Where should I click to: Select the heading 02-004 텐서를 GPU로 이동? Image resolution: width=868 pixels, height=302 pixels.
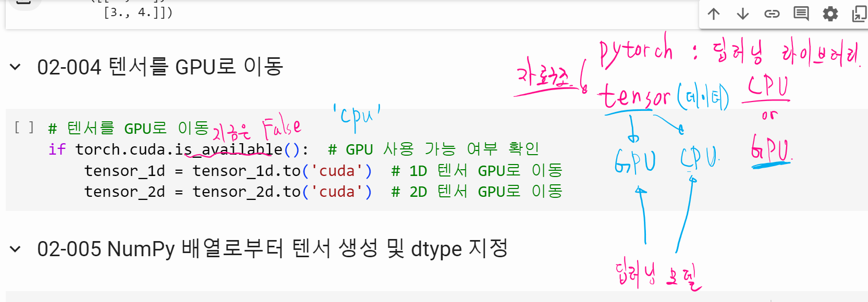tap(160, 67)
